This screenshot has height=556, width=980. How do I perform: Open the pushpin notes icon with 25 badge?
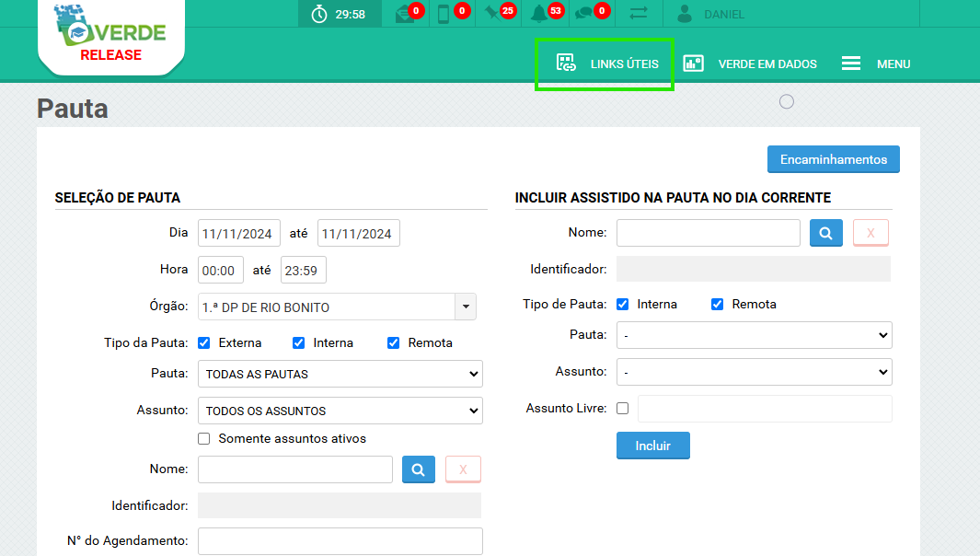point(494,14)
